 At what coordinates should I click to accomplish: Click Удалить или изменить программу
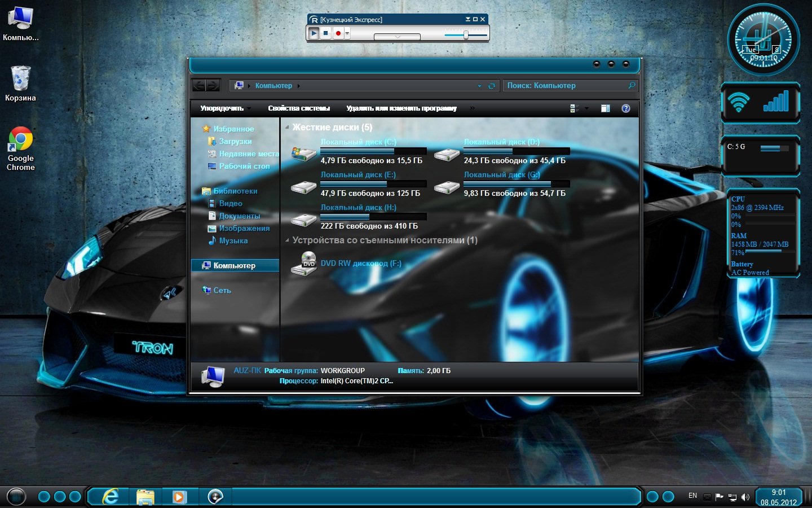click(x=401, y=108)
